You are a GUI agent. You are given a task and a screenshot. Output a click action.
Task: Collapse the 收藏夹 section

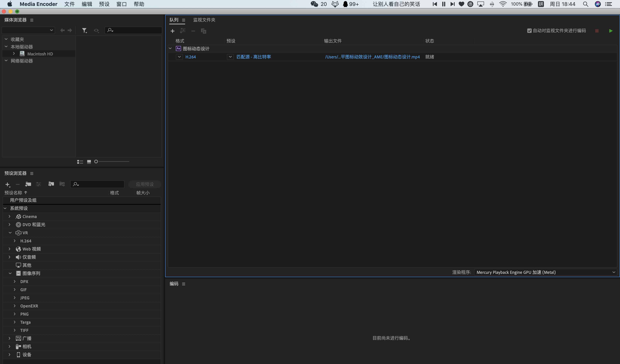point(6,39)
